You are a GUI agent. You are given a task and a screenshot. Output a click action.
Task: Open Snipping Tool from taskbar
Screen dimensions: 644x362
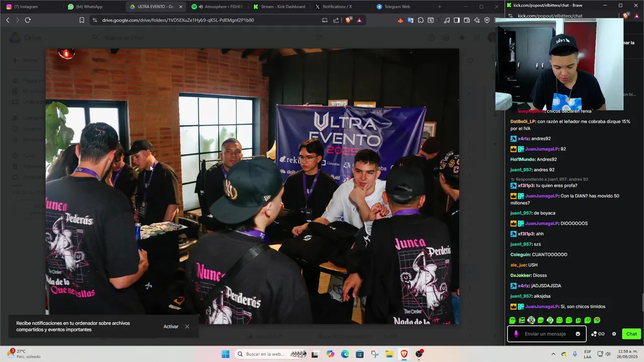click(374, 354)
